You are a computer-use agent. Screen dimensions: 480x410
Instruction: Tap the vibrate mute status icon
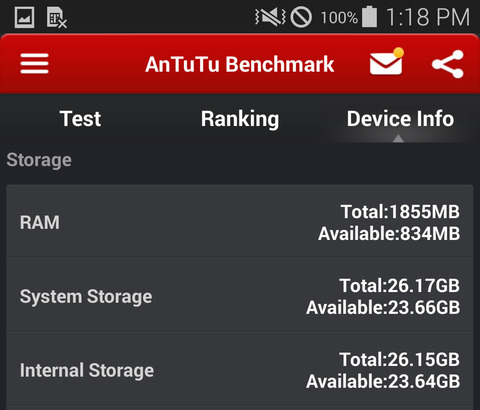(x=270, y=17)
